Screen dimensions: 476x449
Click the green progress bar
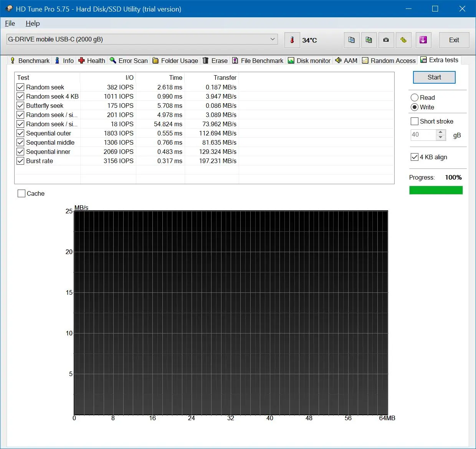(x=436, y=190)
